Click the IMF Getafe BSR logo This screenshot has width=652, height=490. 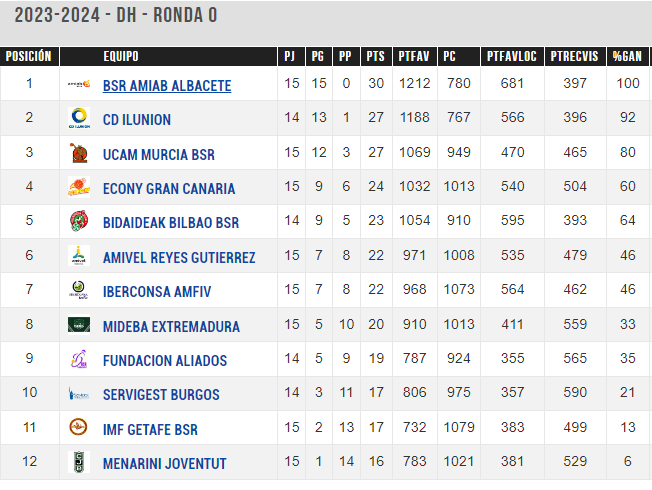point(79,427)
